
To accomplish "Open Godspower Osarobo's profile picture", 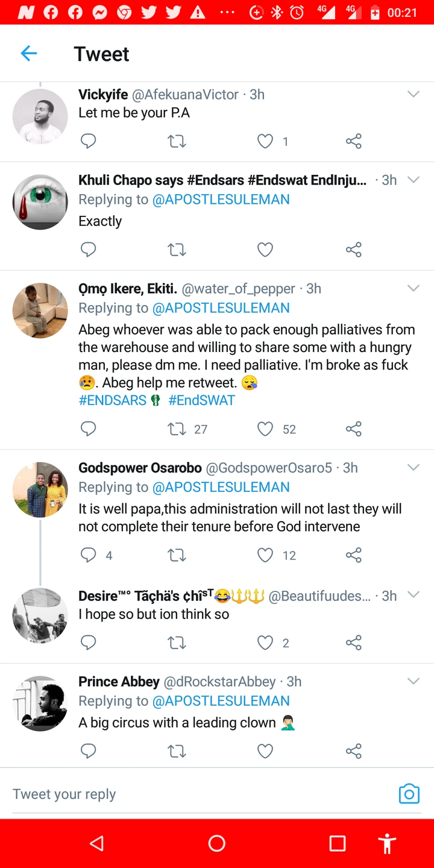I will click(40, 490).
